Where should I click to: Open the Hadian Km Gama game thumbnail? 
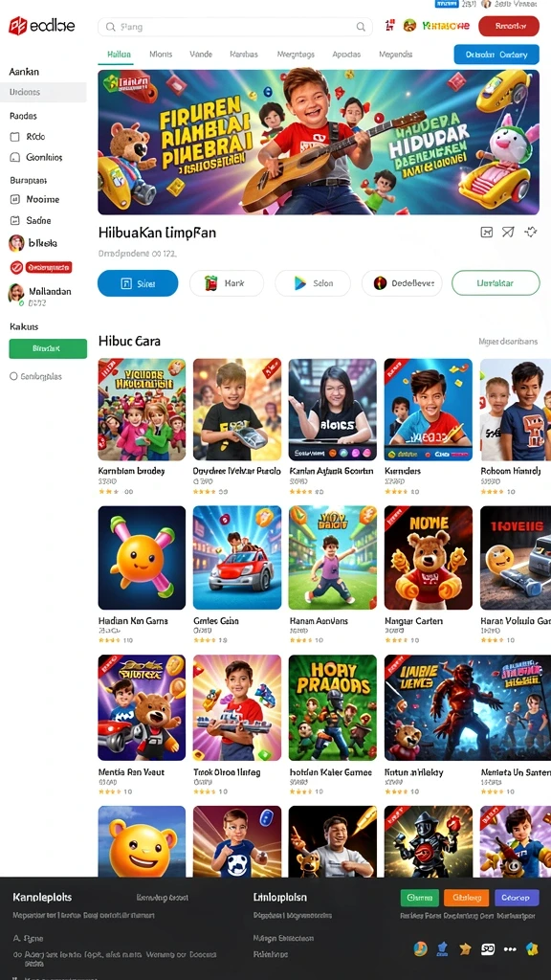(142, 558)
